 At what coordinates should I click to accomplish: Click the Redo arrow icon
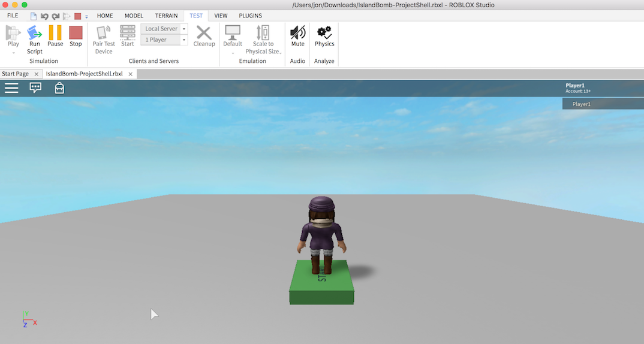tap(55, 16)
